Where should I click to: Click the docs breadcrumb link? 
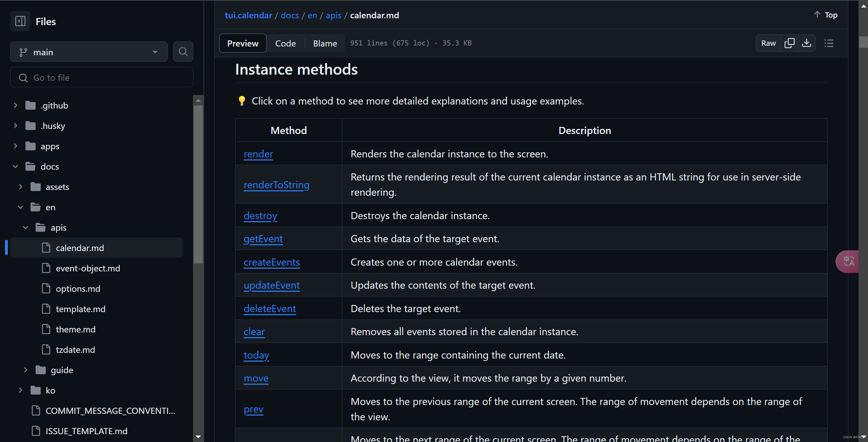click(289, 15)
